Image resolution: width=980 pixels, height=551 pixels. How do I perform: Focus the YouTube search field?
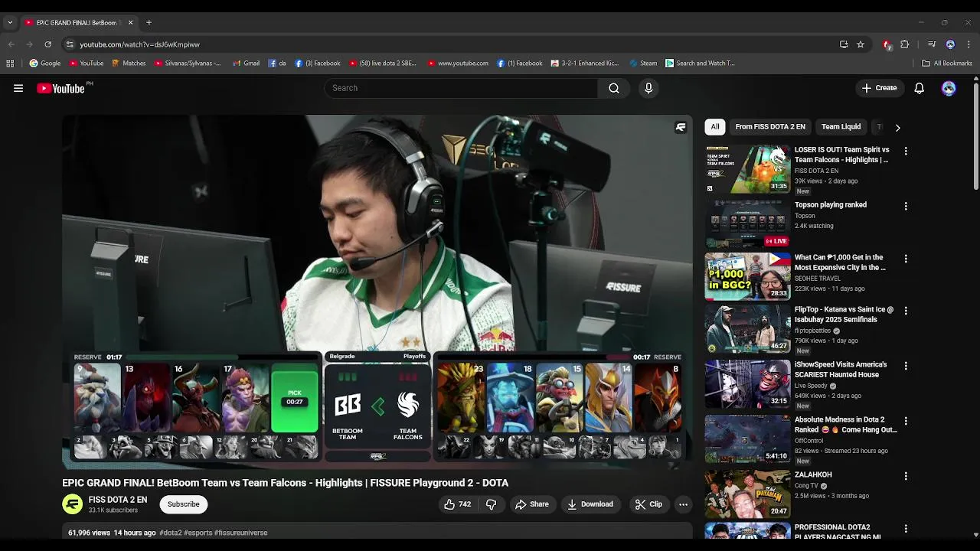pyautogui.click(x=461, y=88)
